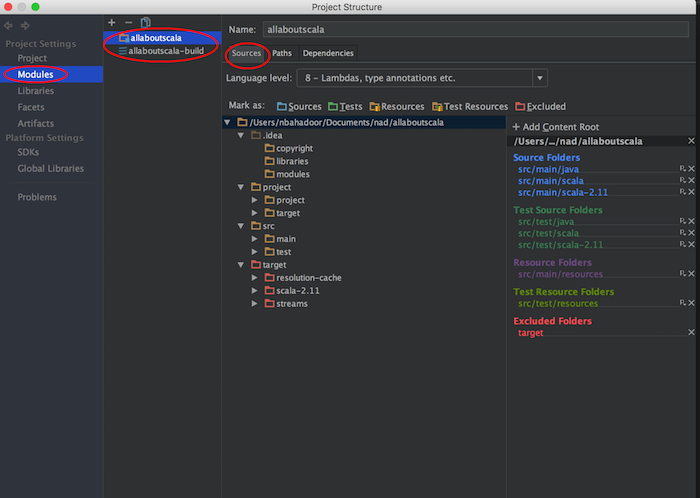This screenshot has width=700, height=498.
Task: Click the back navigation arrow
Action: pos(8,25)
